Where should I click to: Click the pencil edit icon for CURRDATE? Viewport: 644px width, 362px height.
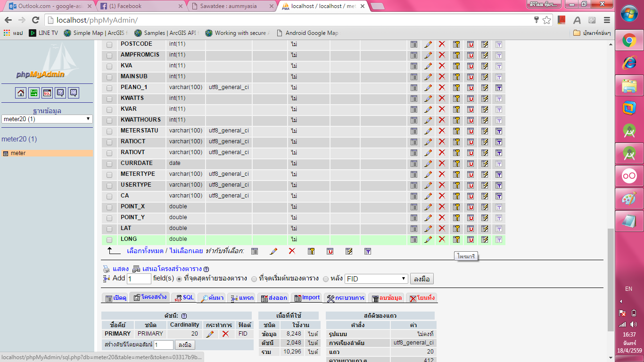click(428, 164)
